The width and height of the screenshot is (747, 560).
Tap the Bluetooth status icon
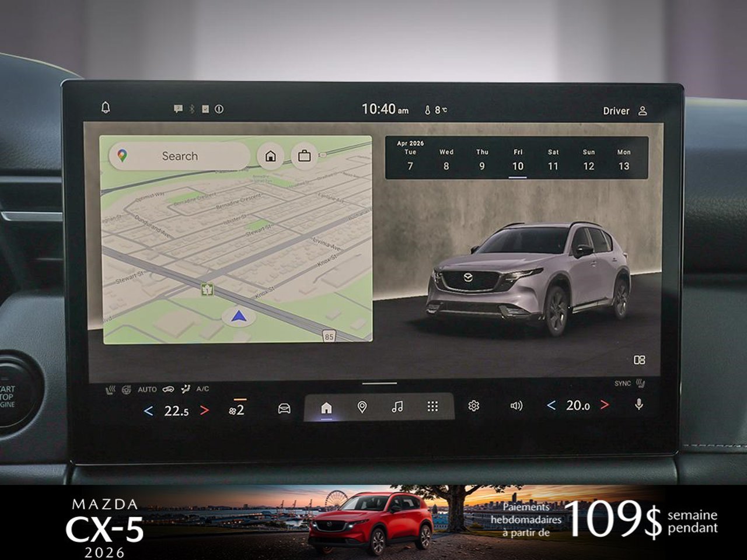[191, 109]
